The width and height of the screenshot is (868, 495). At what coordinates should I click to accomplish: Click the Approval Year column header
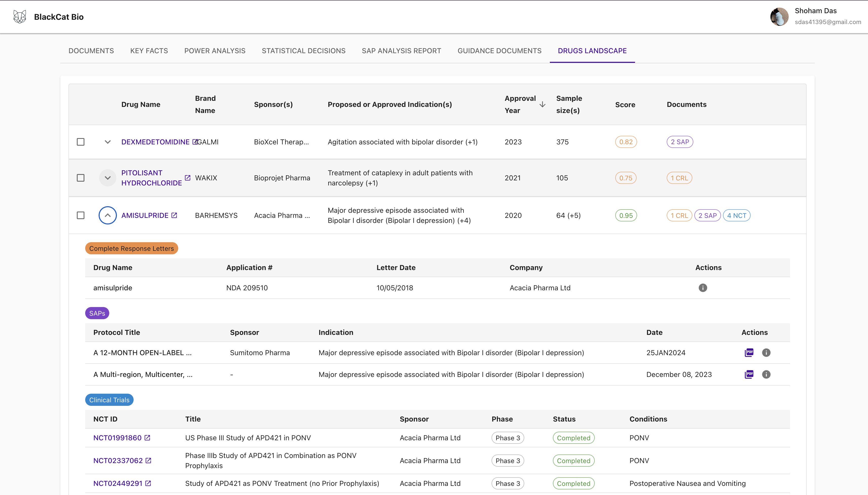coord(520,104)
